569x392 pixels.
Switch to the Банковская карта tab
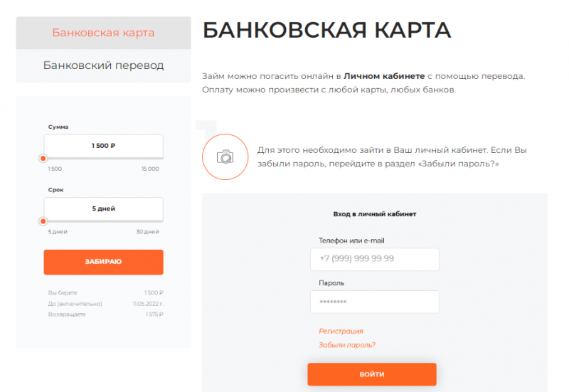pos(103,33)
